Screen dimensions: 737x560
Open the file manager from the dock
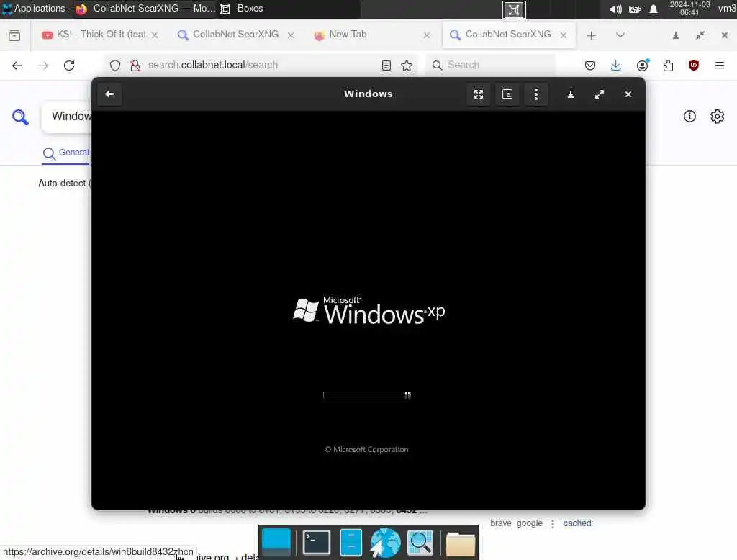351,542
